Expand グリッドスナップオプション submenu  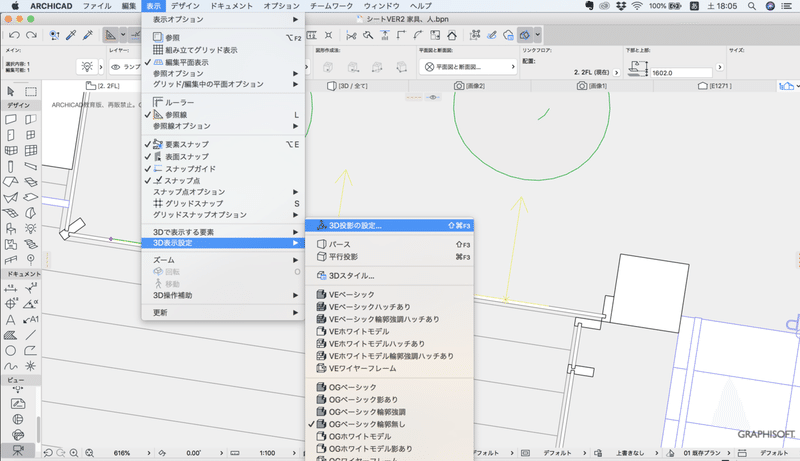pyautogui.click(x=223, y=215)
